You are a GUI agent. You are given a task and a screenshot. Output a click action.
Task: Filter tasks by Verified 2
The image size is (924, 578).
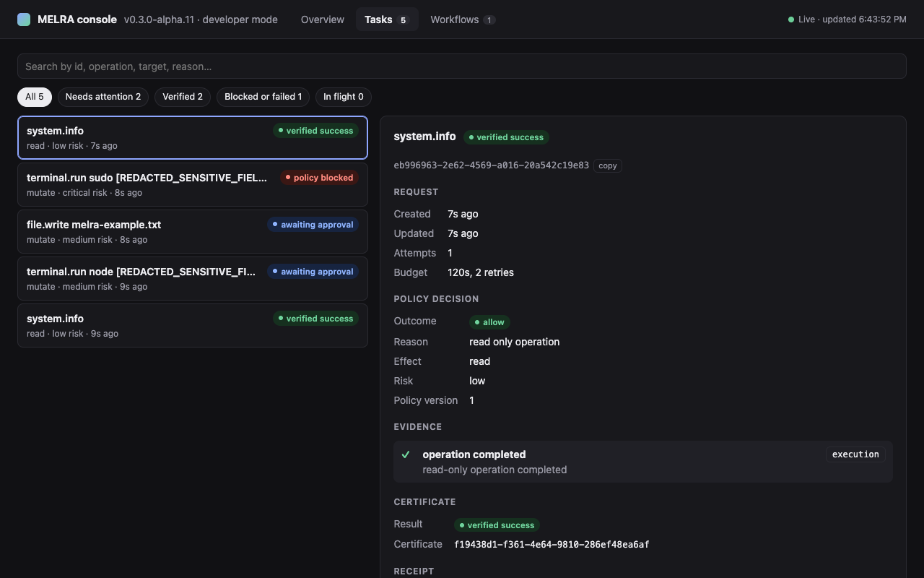click(183, 97)
